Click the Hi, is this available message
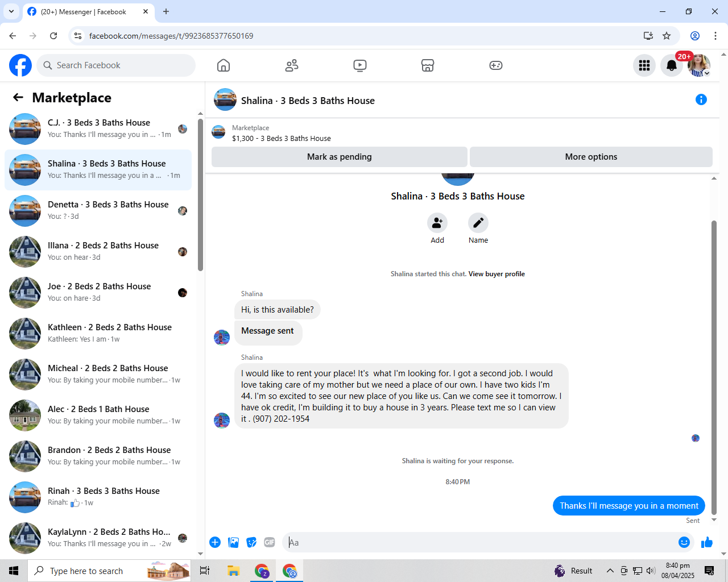Image resolution: width=728 pixels, height=582 pixels. (x=278, y=310)
